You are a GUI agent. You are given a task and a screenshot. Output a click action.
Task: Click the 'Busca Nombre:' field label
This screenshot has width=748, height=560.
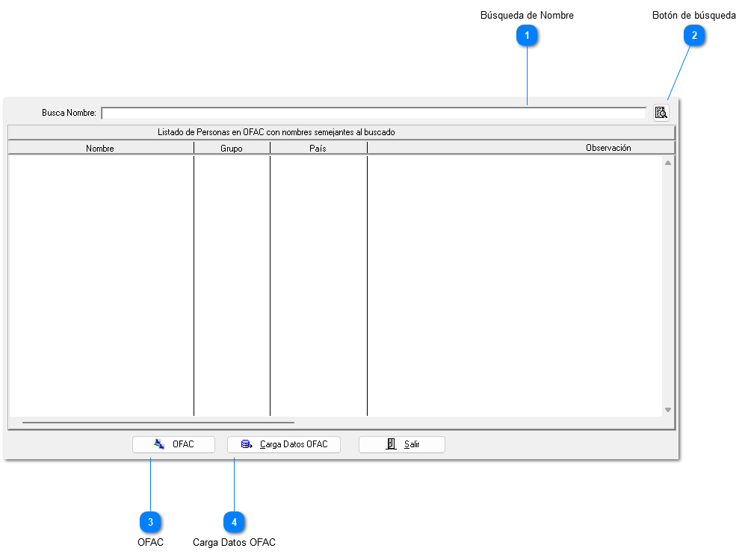[x=69, y=113]
